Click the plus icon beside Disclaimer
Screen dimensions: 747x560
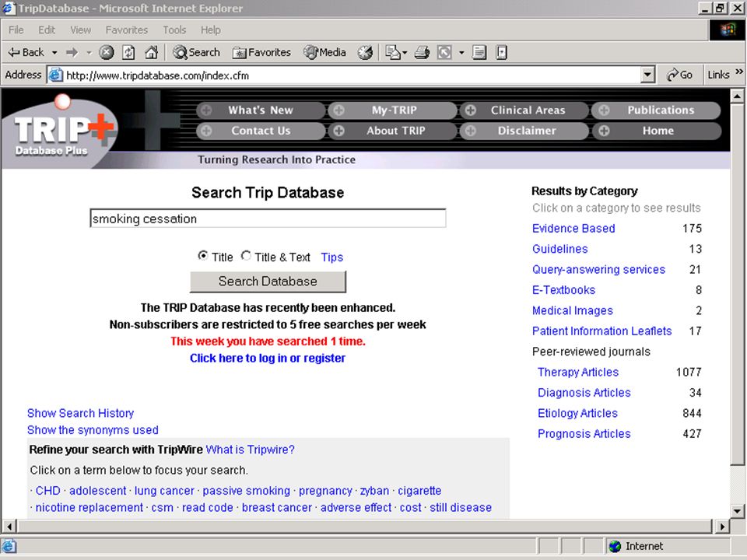pyautogui.click(x=471, y=131)
